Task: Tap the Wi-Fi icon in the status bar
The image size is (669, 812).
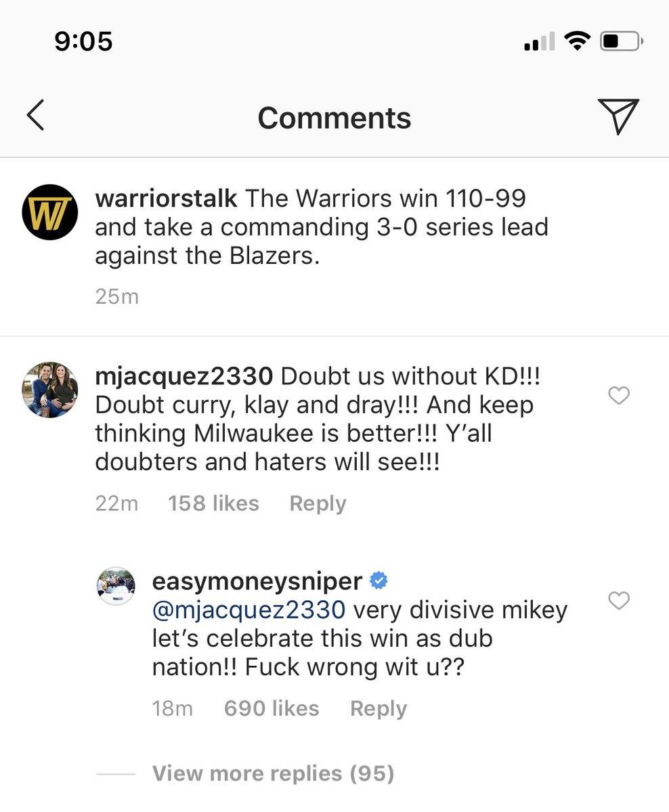Action: [577, 42]
